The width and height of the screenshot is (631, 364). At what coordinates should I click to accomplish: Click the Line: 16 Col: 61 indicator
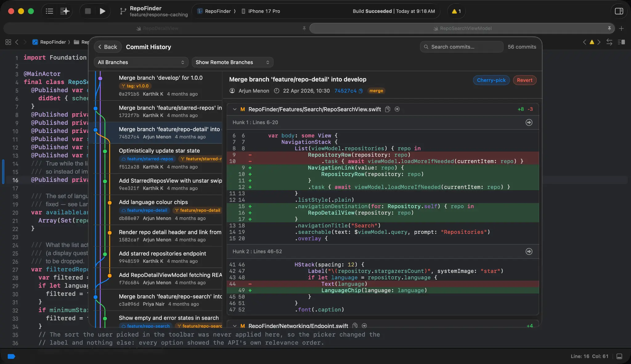pyautogui.click(x=589, y=356)
